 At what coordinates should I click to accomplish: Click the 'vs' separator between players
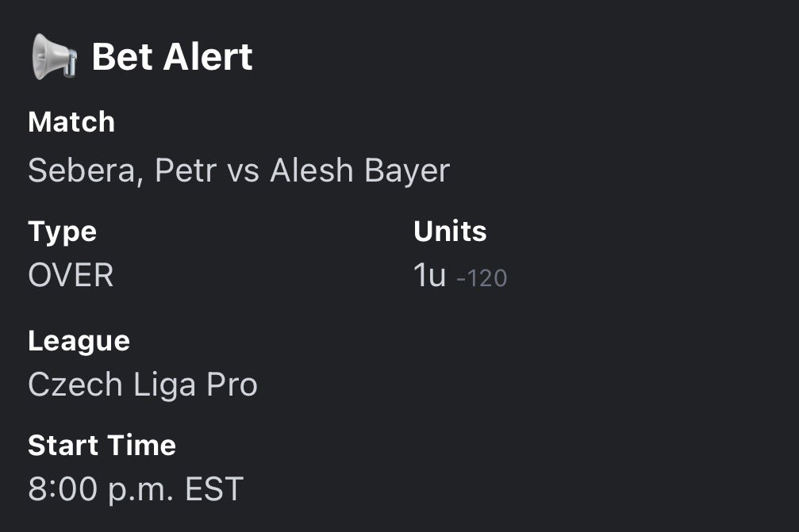coord(244,171)
